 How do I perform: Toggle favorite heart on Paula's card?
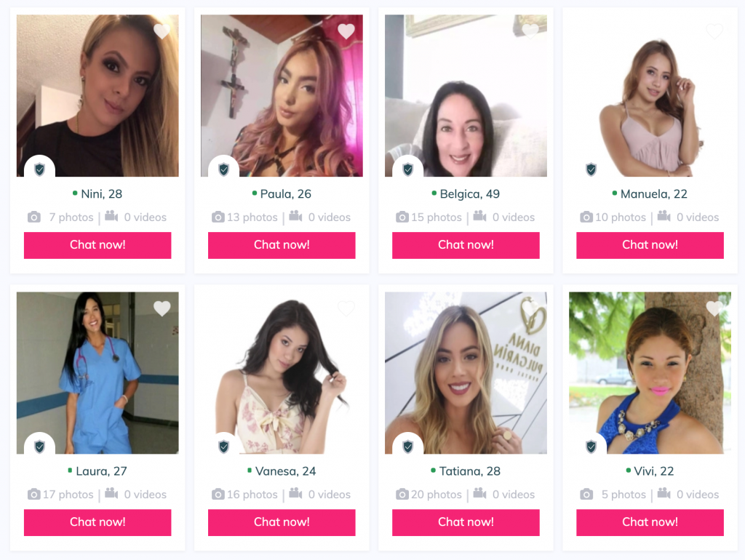coord(346,31)
